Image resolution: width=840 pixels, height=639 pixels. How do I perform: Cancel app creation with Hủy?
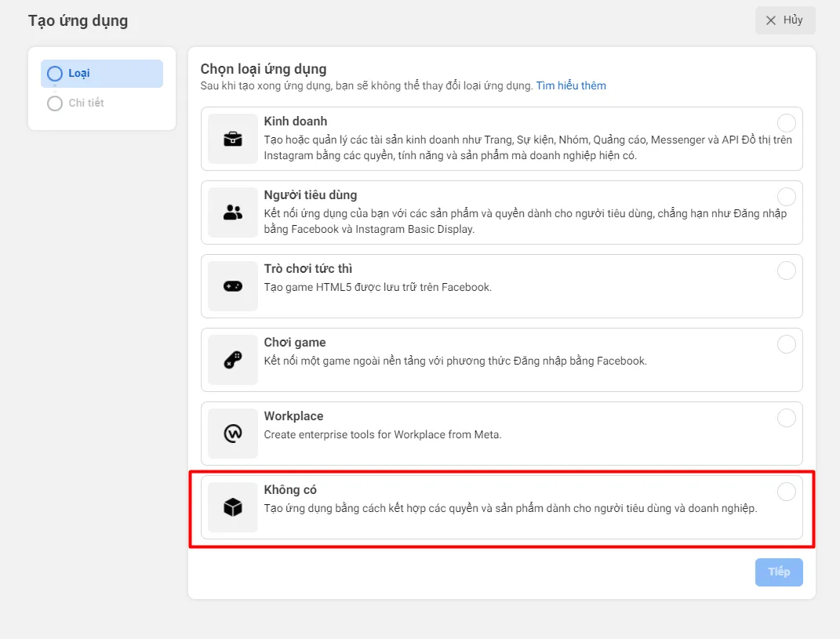click(785, 20)
